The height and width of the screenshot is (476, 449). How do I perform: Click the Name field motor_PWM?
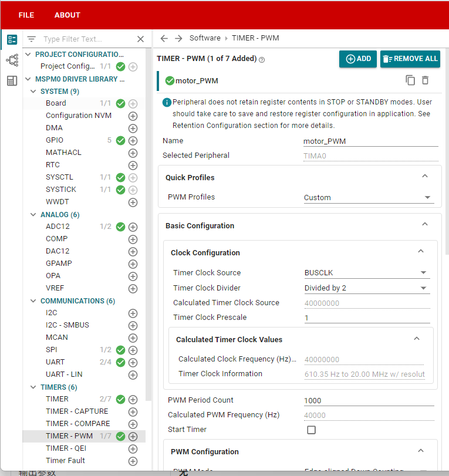[371, 141]
